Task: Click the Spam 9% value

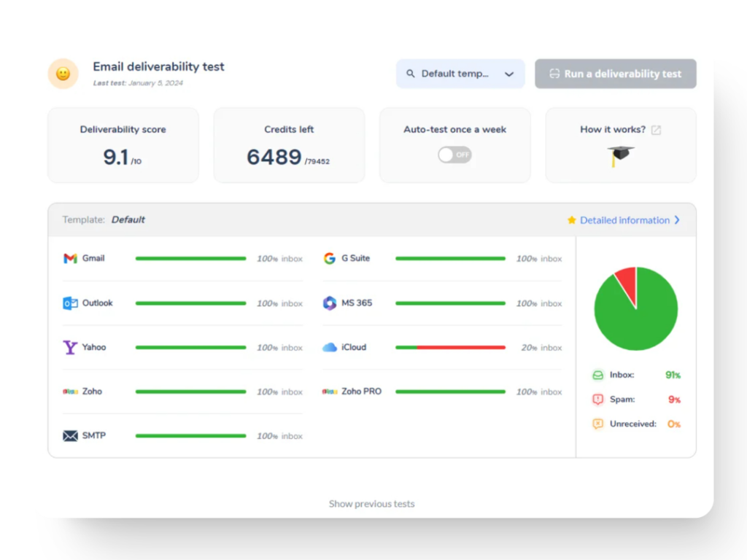Action: (x=674, y=400)
